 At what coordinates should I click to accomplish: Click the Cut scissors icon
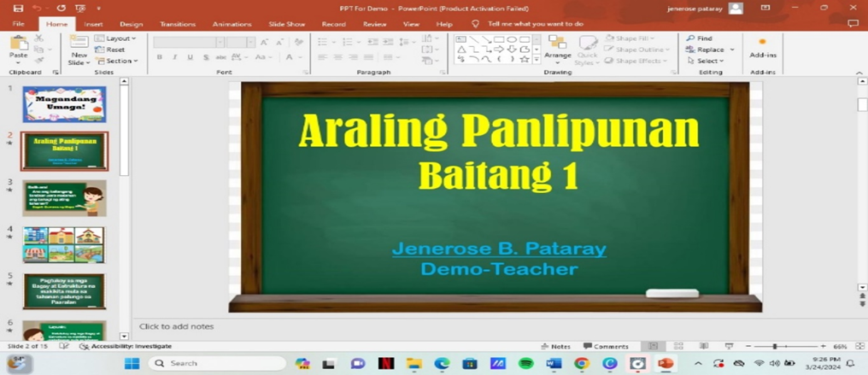tap(38, 38)
